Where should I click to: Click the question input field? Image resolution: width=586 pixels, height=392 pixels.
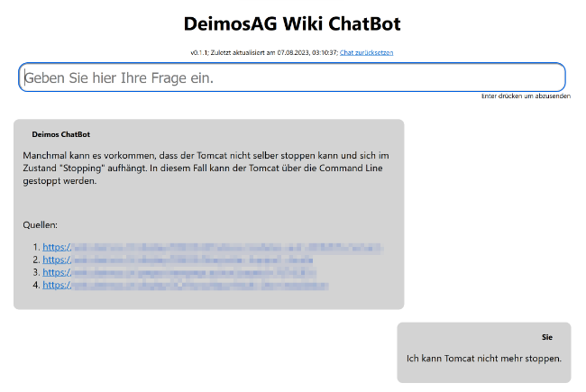[292, 77]
